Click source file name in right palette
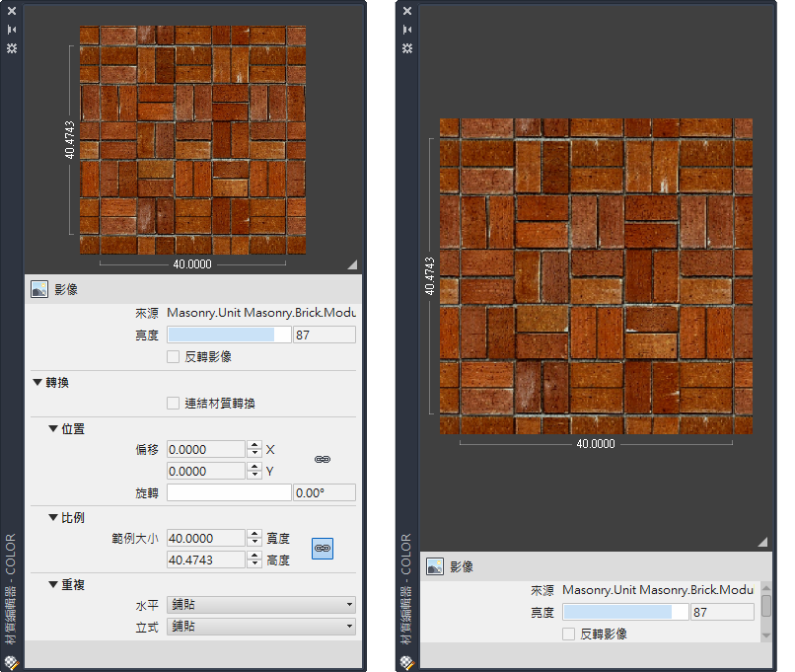Screen dimensions: 795x672 [658, 590]
